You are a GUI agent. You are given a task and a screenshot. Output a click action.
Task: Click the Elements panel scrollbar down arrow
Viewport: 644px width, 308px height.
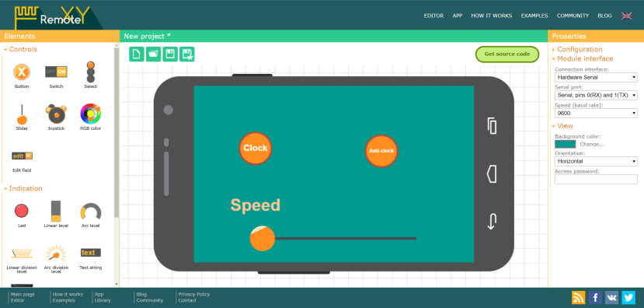click(x=117, y=284)
